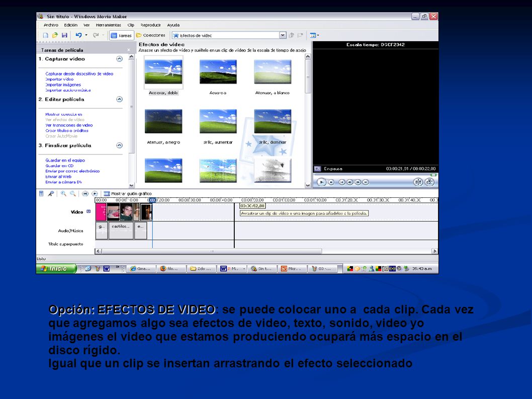
Task: Click Importar audio o música link
Action: [x=68, y=90]
